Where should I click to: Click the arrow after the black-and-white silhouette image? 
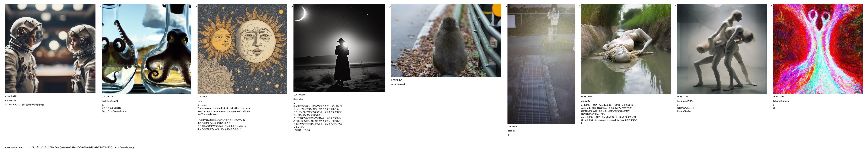pyautogui.click(x=388, y=6)
